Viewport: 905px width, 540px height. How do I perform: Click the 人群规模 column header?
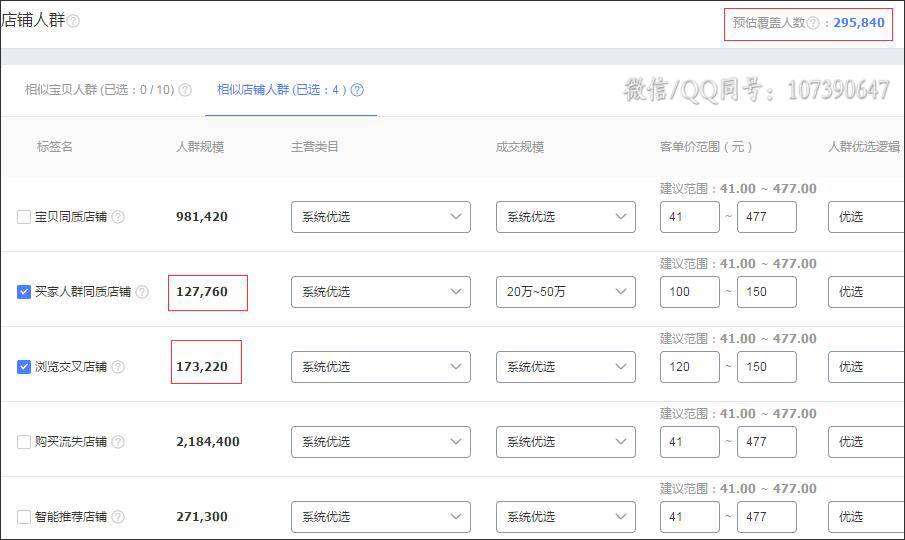[x=200, y=147]
